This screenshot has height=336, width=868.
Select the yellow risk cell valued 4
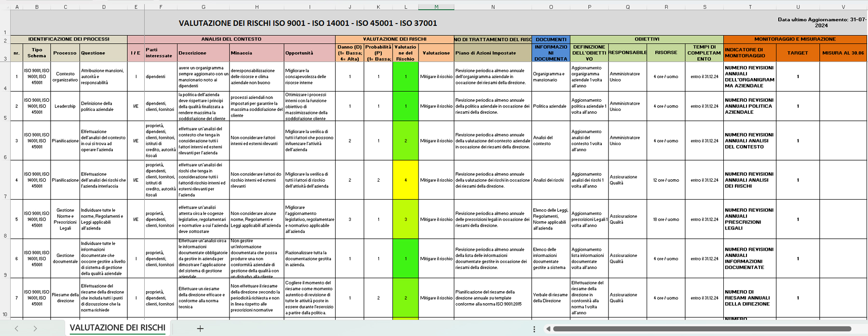406,180
